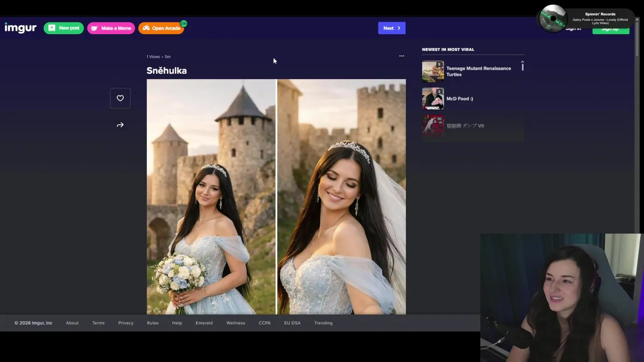Image resolution: width=644 pixels, height=362 pixels.
Task: Click the 2026 Imgur, Inc copyright text
Action: click(33, 323)
